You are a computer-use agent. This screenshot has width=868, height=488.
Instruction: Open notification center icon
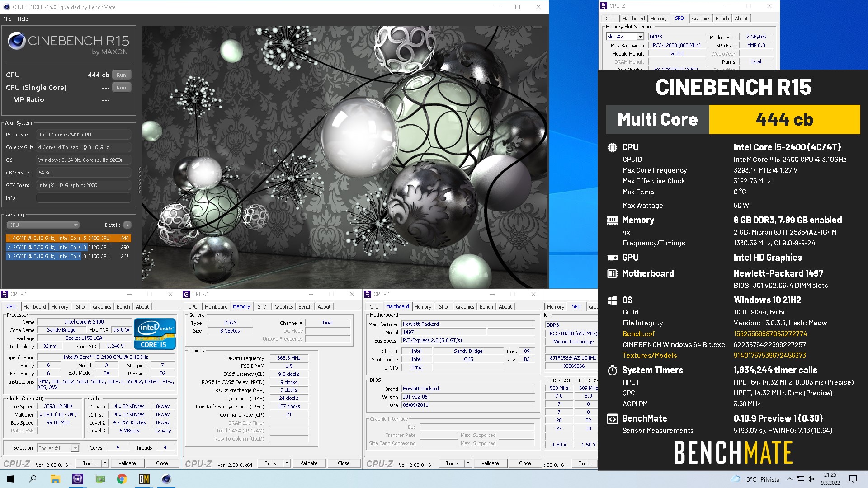click(853, 479)
